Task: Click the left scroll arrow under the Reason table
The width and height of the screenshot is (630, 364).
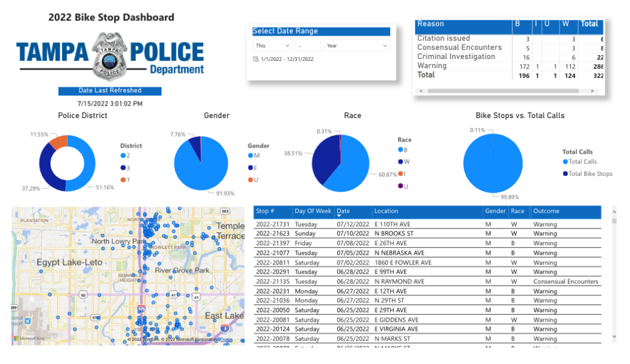Action: tap(421, 90)
